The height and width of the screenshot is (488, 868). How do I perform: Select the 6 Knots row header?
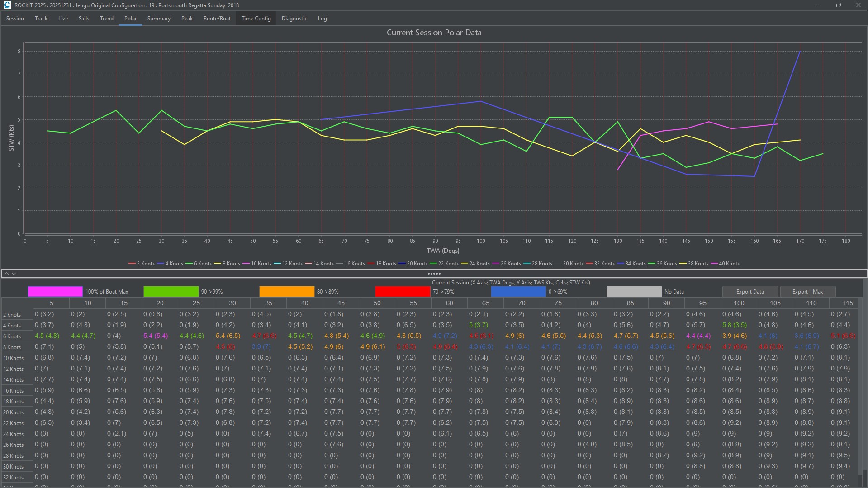(12, 336)
